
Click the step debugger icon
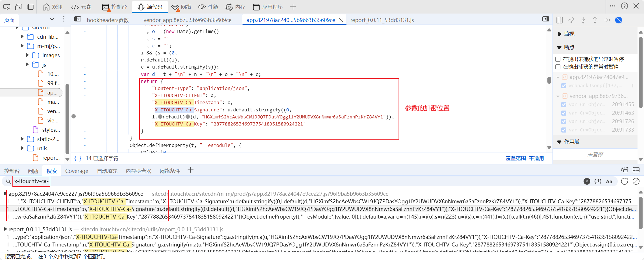coord(607,20)
